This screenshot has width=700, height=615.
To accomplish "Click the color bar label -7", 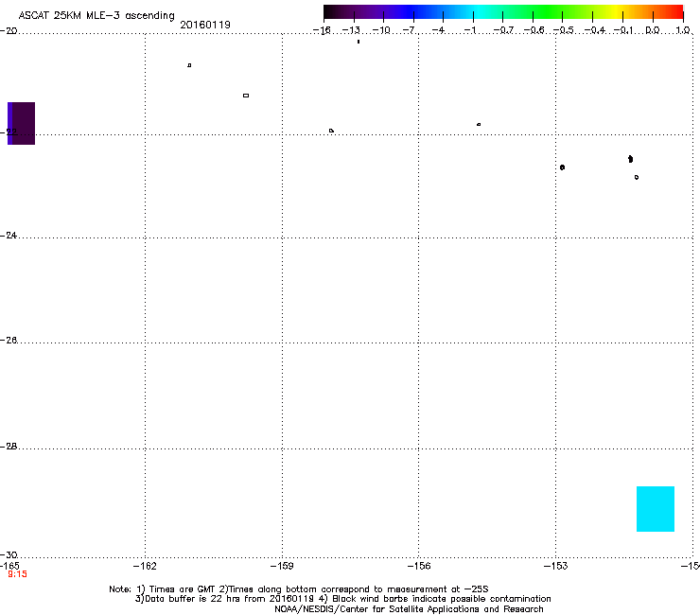I will (410, 30).
